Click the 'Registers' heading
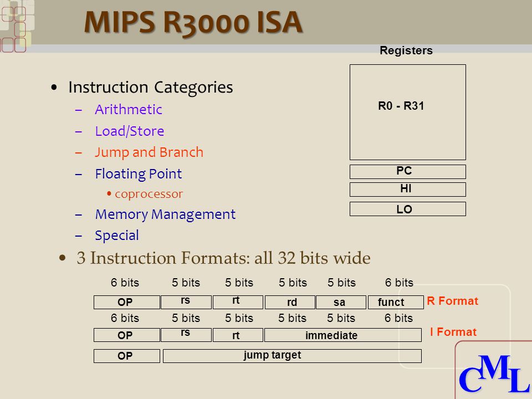532x399 pixels. (406, 50)
